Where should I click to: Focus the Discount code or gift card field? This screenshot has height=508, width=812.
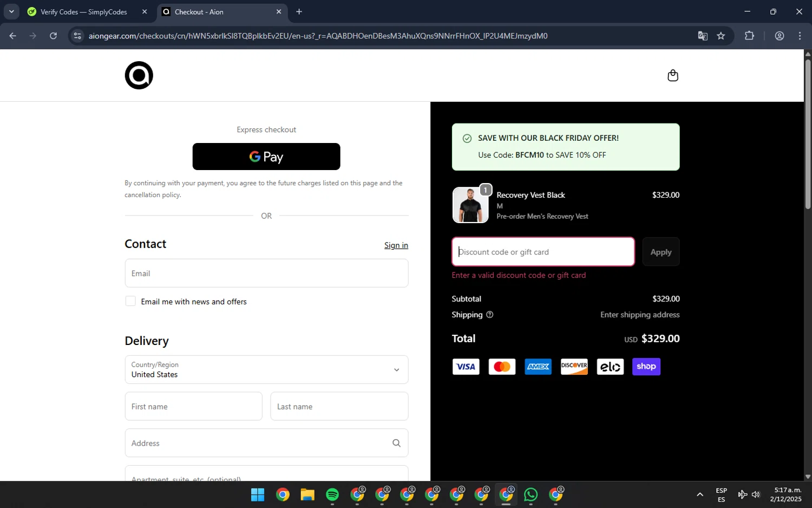tap(543, 252)
